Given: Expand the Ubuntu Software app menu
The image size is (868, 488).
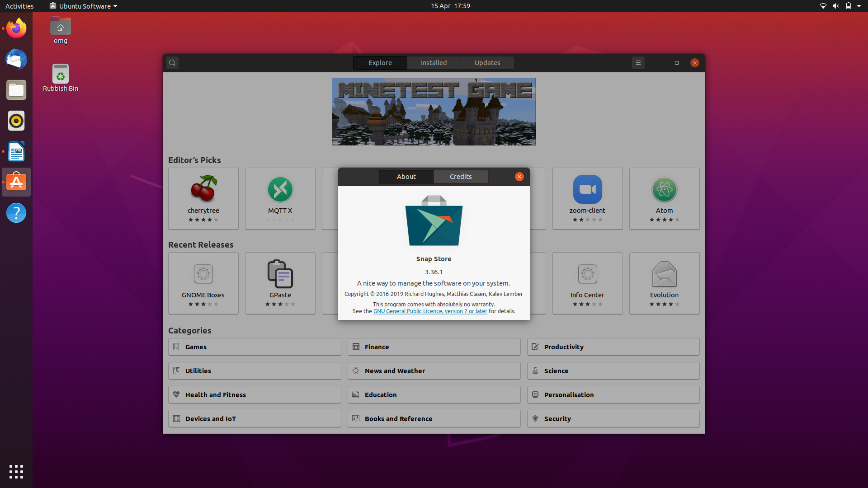Looking at the screenshot, I should 84,6.
